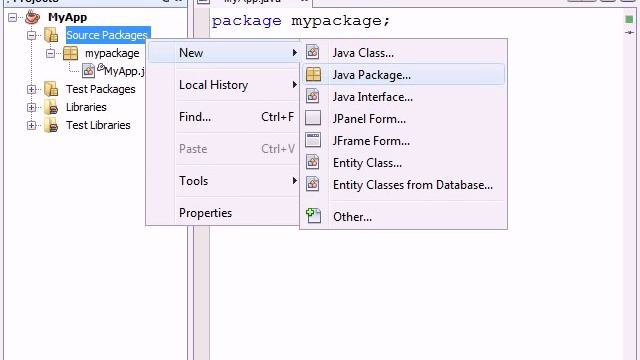Click the Source Packages folder icon
The width and height of the screenshot is (640, 360).
[x=51, y=35]
